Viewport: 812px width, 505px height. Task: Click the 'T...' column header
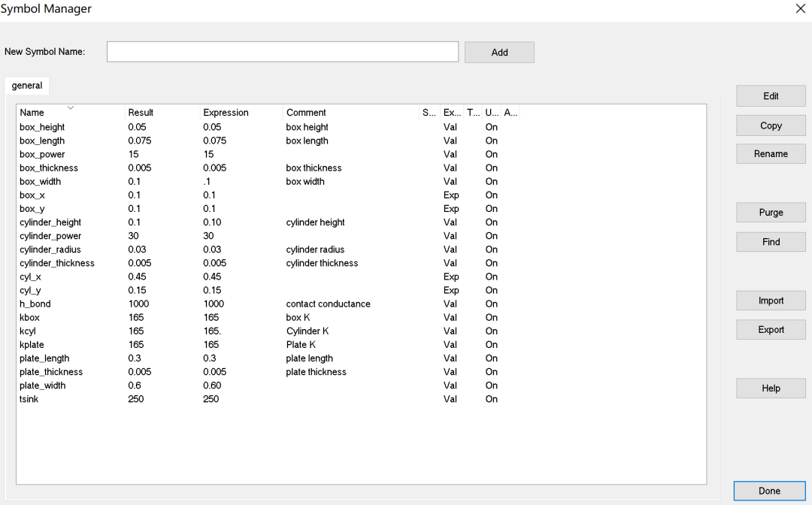click(474, 112)
